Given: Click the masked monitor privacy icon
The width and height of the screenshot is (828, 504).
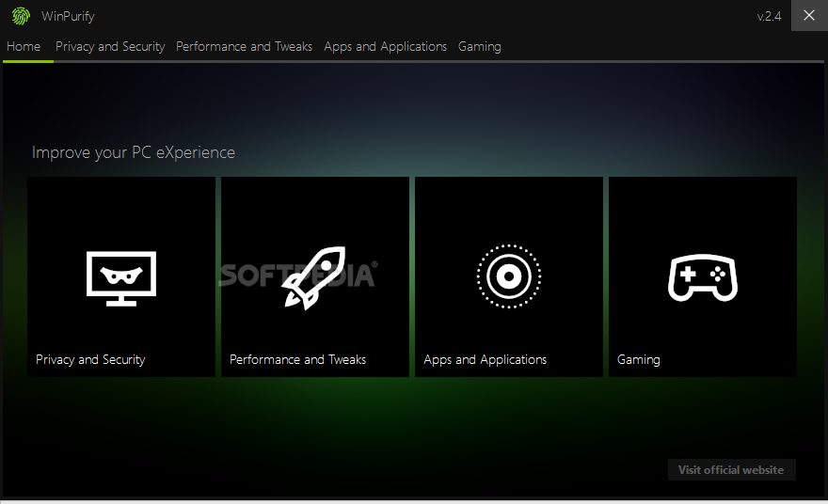Looking at the screenshot, I should pyautogui.click(x=121, y=278).
